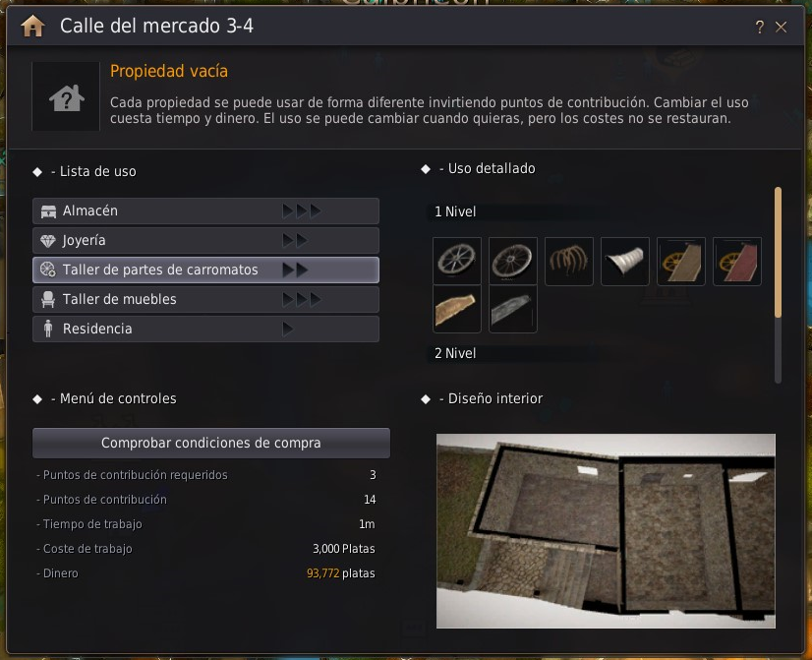Pick the Residencia usage option

coord(205,329)
